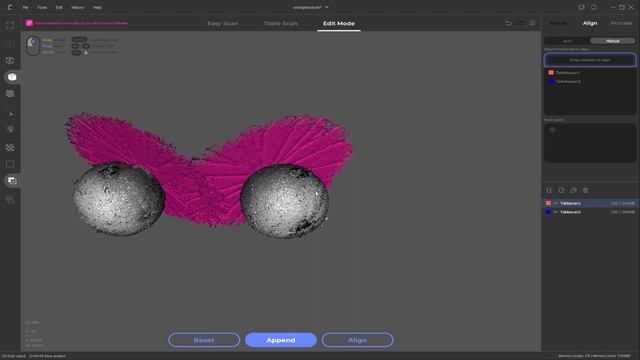Click the Reset button

pos(204,340)
